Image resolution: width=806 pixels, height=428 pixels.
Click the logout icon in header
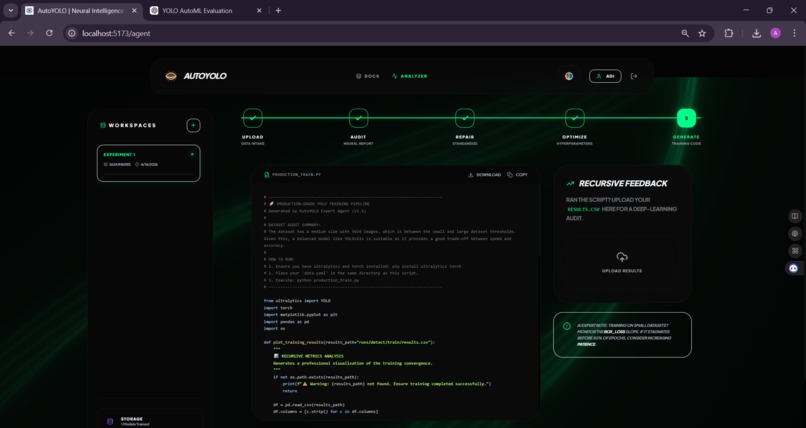coord(634,76)
